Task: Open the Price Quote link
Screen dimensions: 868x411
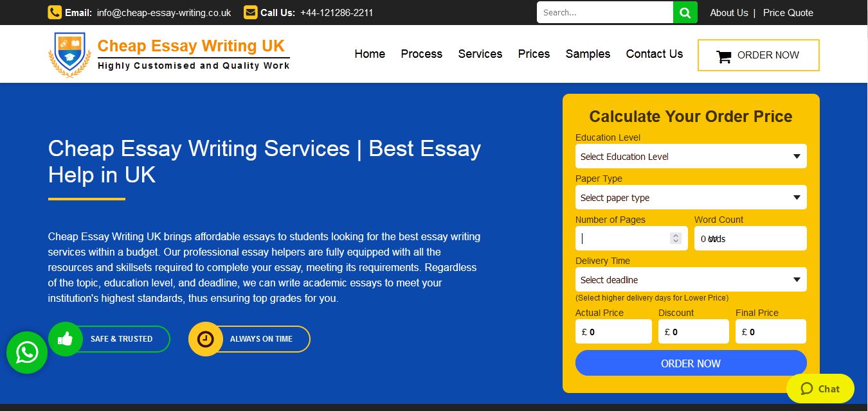Action: click(x=788, y=13)
